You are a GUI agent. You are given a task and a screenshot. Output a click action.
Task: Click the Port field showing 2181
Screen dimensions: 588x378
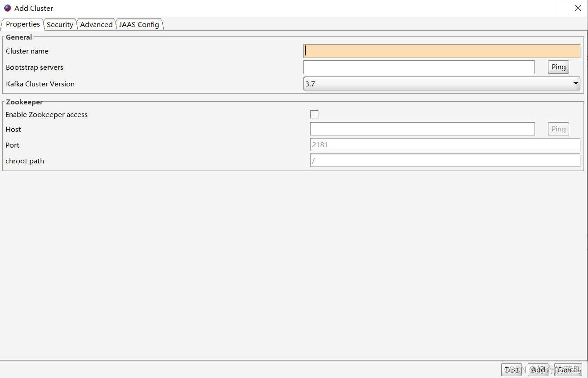pos(445,145)
